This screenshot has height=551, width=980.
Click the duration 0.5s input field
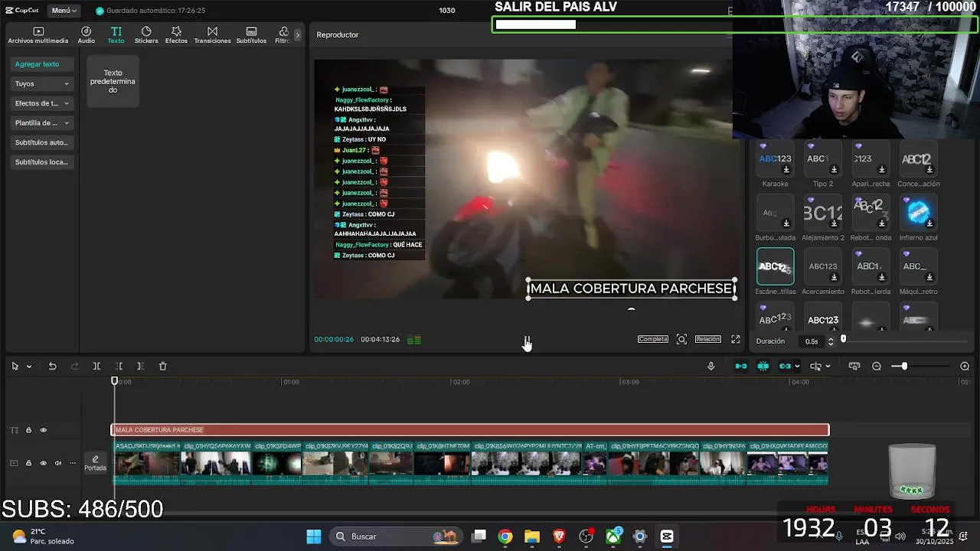pos(813,341)
